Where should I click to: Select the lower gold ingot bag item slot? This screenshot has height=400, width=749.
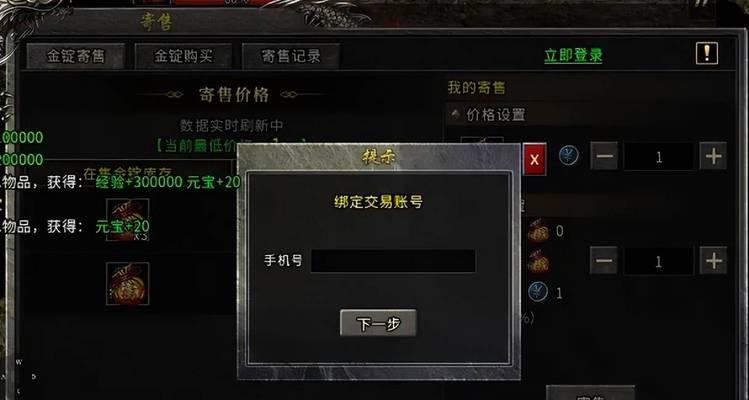click(128, 283)
